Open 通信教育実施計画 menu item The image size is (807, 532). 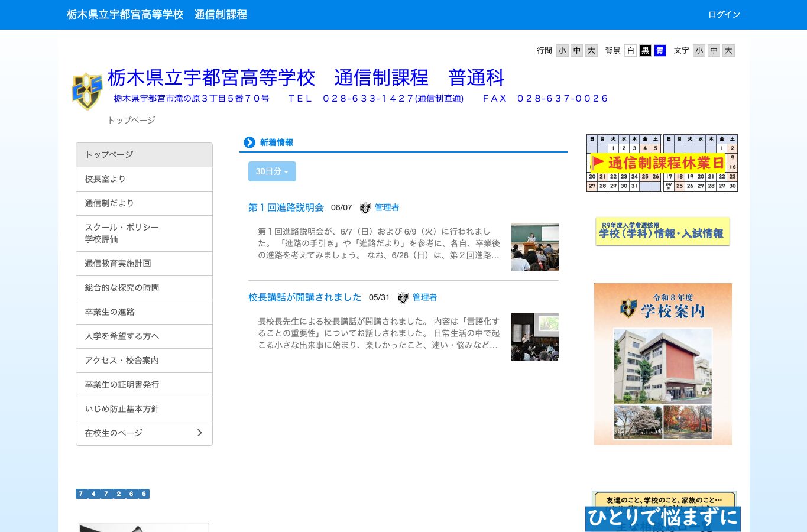(144, 264)
